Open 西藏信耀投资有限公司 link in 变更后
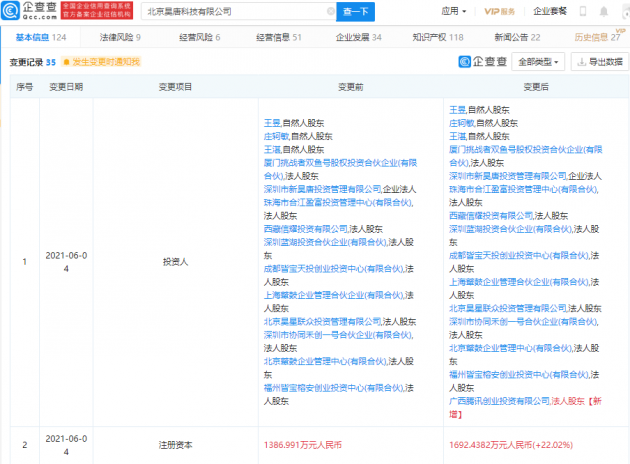630x464 pixels. tap(491, 216)
